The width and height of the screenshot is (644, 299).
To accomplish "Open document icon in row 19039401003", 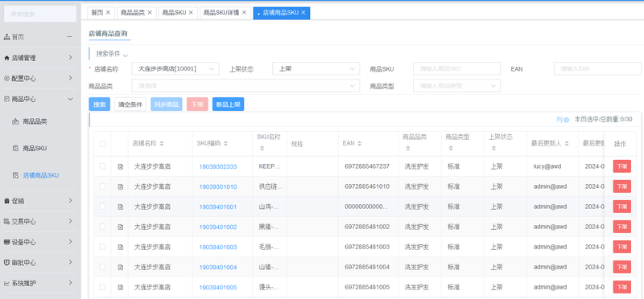I will 120,247.
